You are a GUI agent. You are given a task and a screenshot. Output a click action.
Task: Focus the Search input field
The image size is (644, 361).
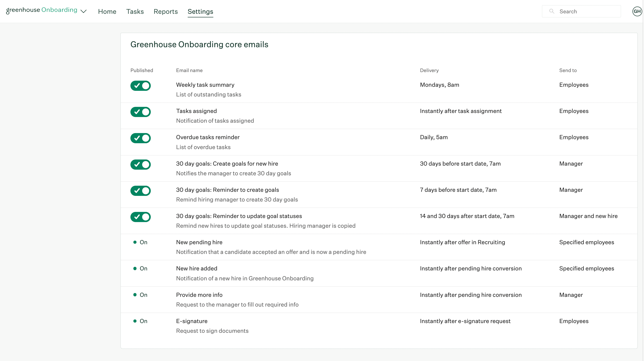(581, 11)
